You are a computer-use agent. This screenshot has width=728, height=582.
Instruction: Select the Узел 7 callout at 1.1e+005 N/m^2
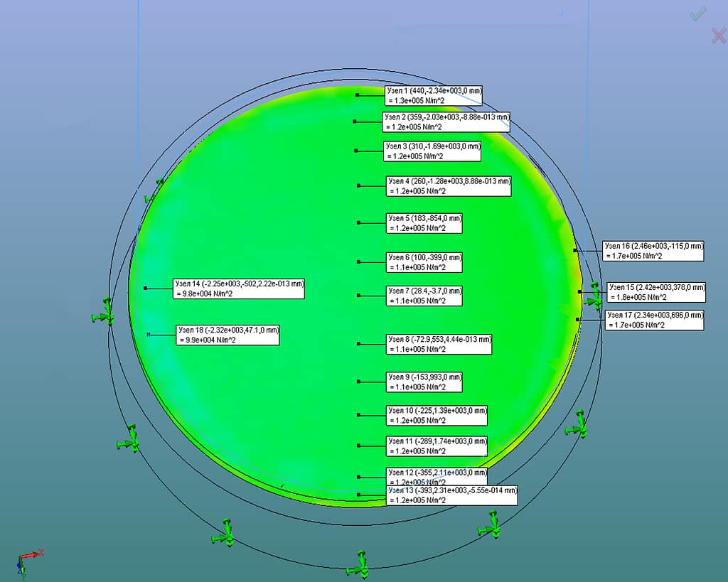coord(424,296)
